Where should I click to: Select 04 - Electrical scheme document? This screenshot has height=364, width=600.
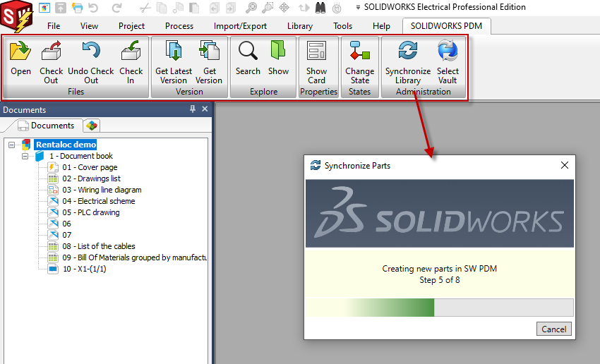[x=99, y=201]
